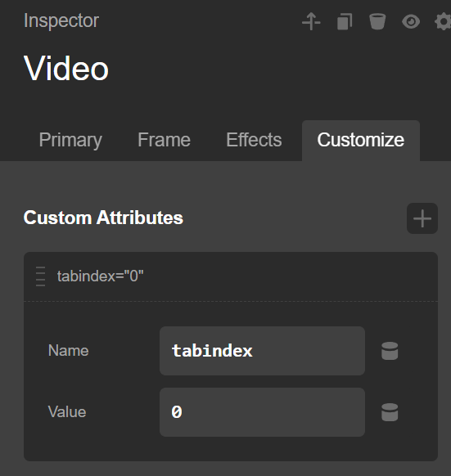The width and height of the screenshot is (451, 476).
Task: Click the Name field label
Action: point(69,351)
